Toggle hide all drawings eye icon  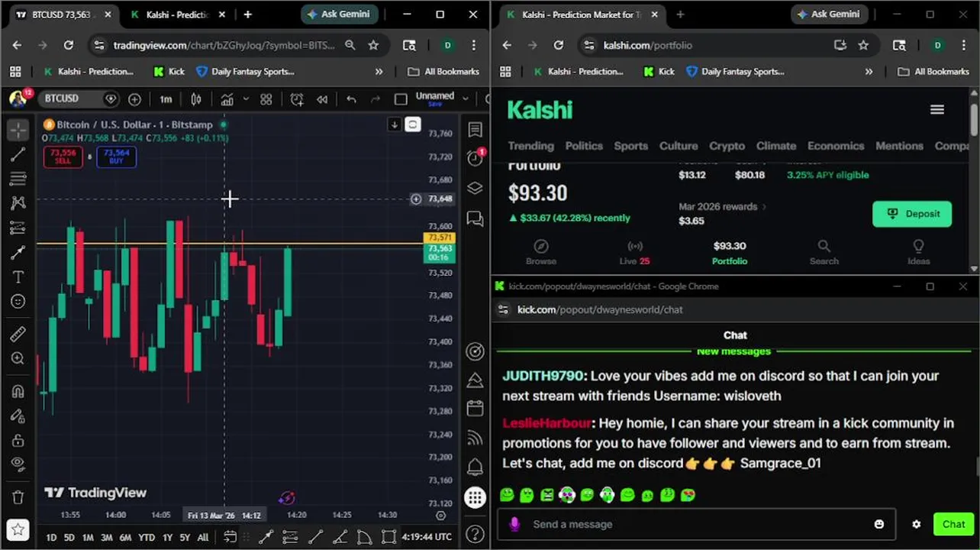18,464
